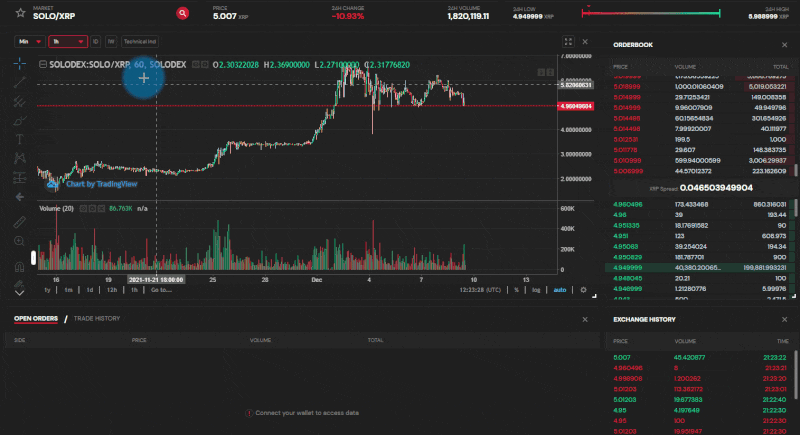This screenshot has height=435, width=800.
Task: Open the chart settings gear
Action: tap(583, 290)
